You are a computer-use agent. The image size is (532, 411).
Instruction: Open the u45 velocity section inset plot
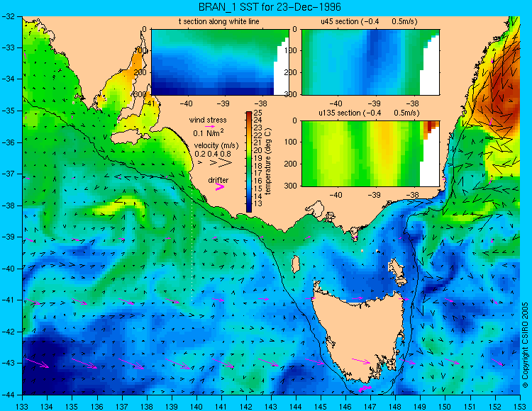click(370, 62)
